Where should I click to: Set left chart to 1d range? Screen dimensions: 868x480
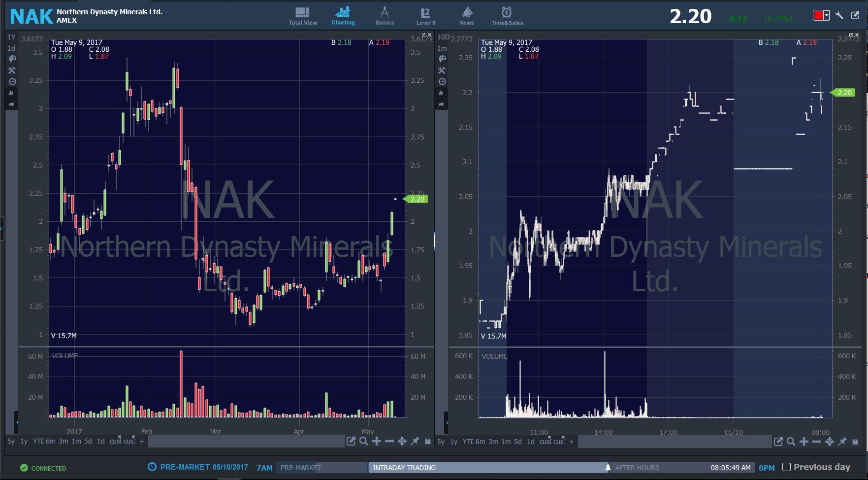click(101, 442)
